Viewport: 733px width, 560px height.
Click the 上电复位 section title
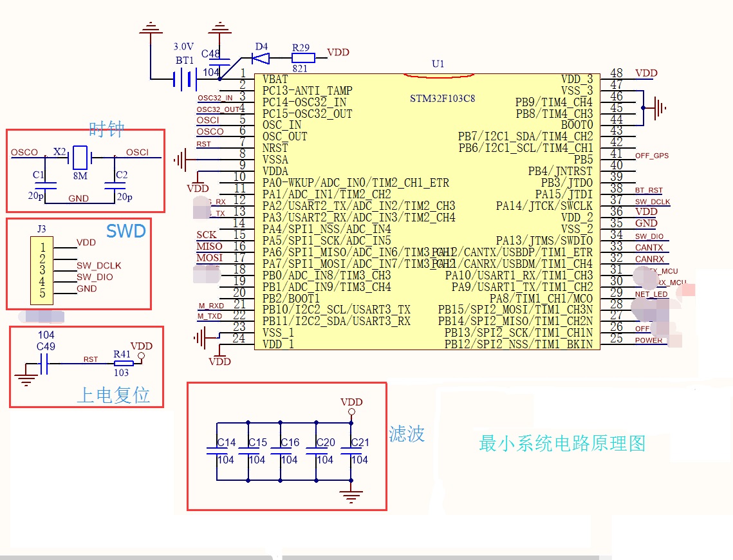pos(113,395)
